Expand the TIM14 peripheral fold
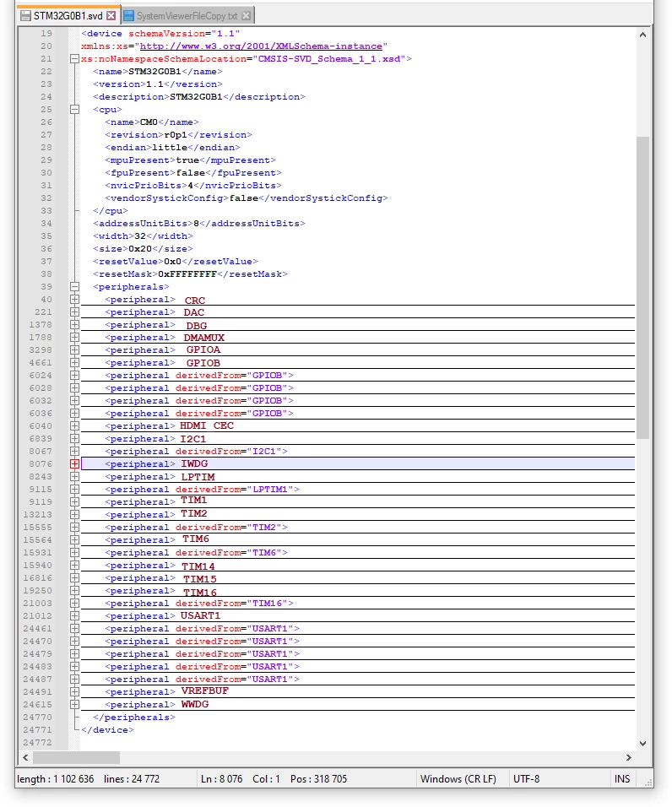This screenshot has width=672, height=807. tap(74, 565)
